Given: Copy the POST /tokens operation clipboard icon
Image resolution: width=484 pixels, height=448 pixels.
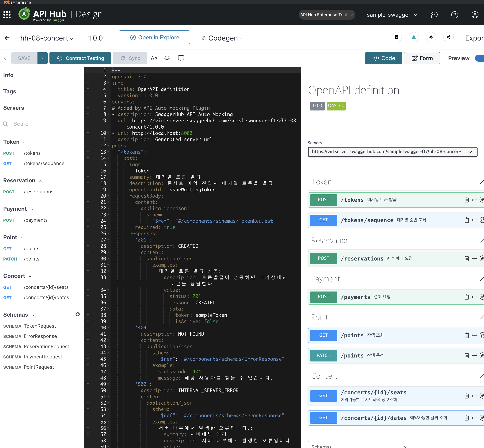Looking at the screenshot, I should pyautogui.click(x=466, y=200).
